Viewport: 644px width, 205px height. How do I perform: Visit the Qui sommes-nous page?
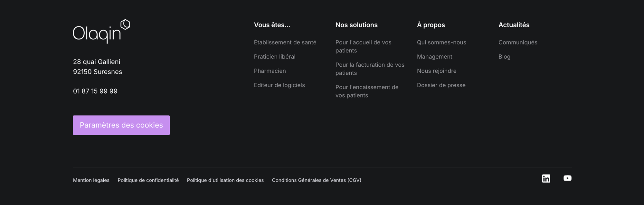tap(441, 42)
